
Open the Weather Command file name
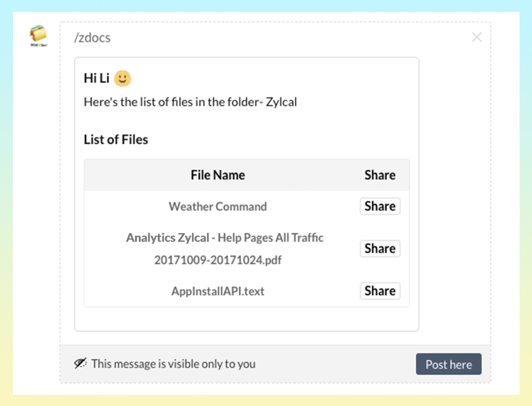pyautogui.click(x=217, y=207)
